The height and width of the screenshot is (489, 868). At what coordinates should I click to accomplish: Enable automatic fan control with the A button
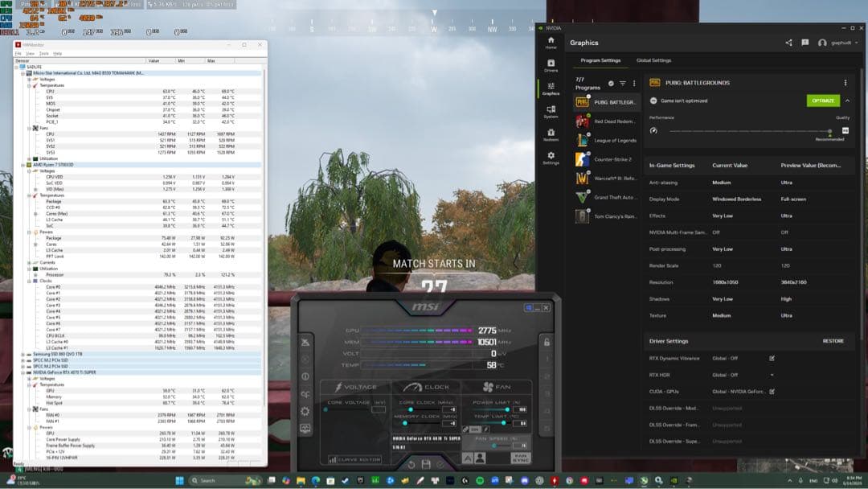tap(469, 458)
